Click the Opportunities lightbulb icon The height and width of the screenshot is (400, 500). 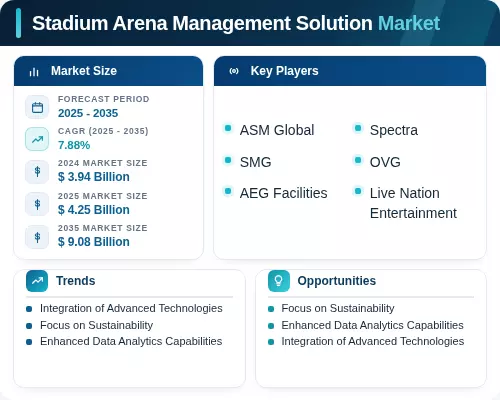pos(279,281)
